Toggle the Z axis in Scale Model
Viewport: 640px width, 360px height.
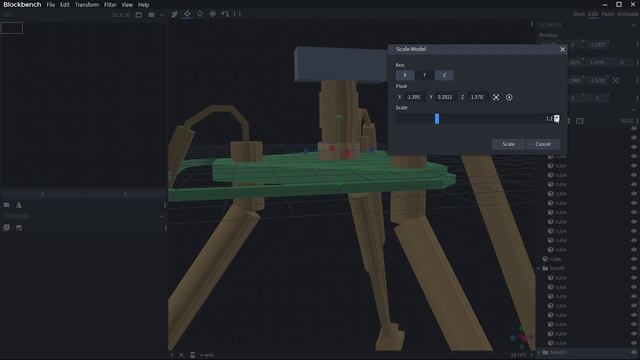point(444,75)
